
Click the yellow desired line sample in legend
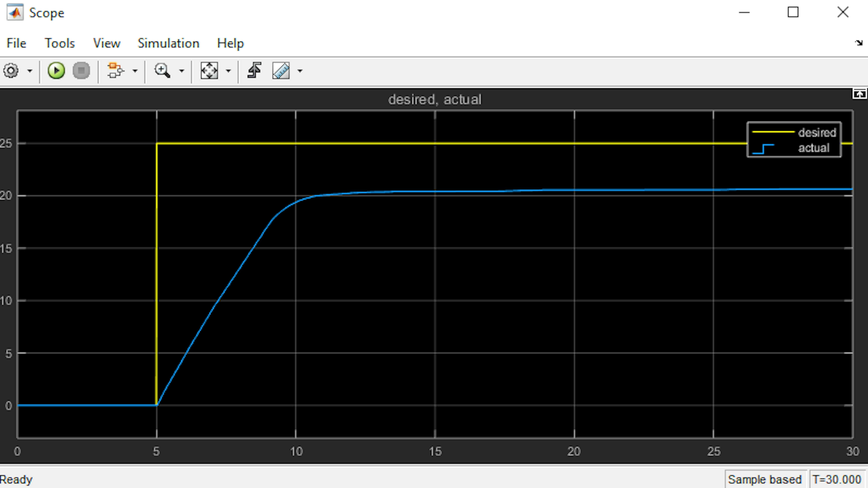pos(773,132)
